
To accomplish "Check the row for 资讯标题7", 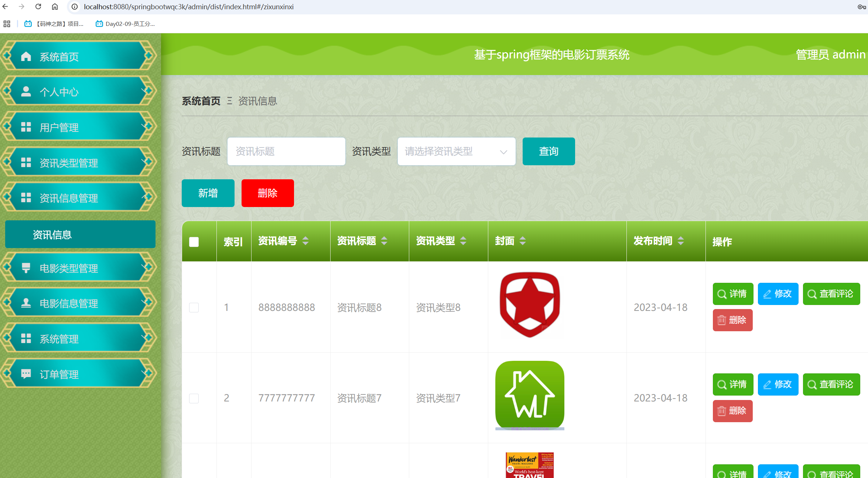I will 194,398.
